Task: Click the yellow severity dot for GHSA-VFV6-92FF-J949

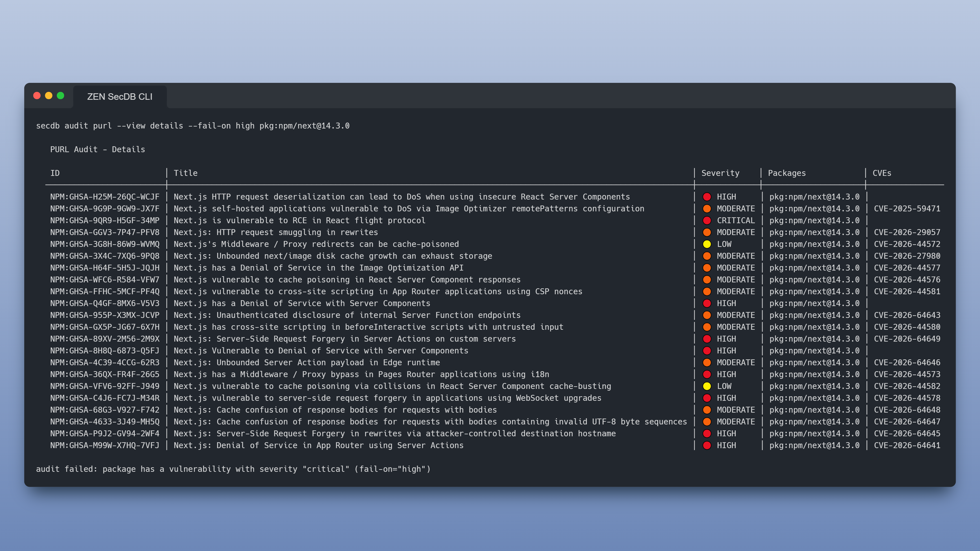Action: pyautogui.click(x=707, y=386)
